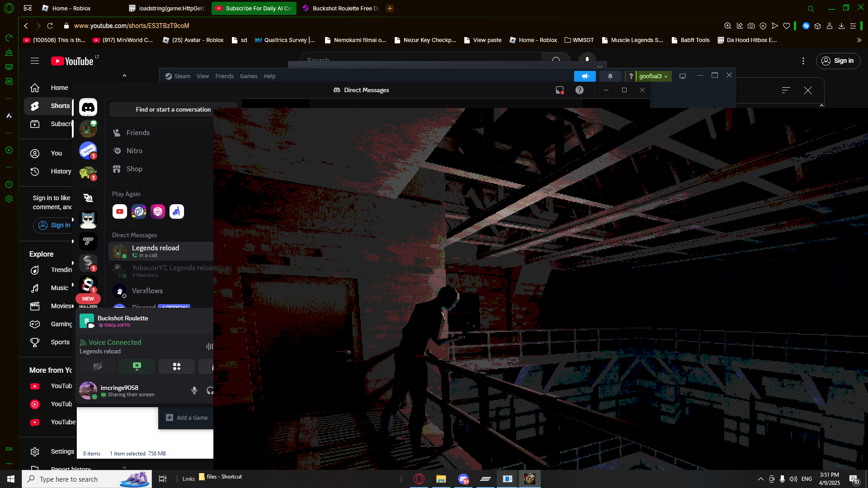This screenshot has height=488, width=868.
Task: Open a new browser tab
Action: pyautogui.click(x=390, y=8)
